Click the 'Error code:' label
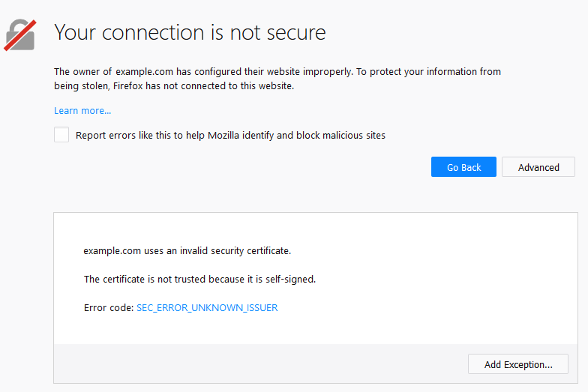 [x=108, y=308]
